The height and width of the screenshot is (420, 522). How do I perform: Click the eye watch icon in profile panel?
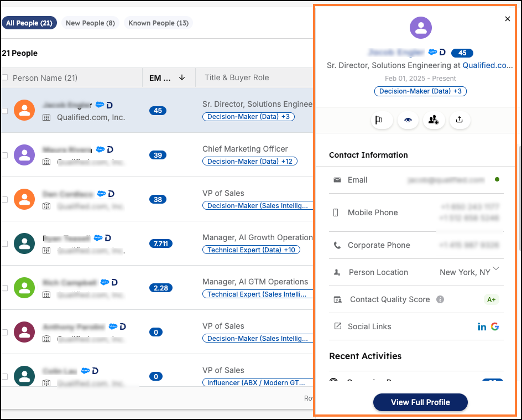pyautogui.click(x=408, y=120)
